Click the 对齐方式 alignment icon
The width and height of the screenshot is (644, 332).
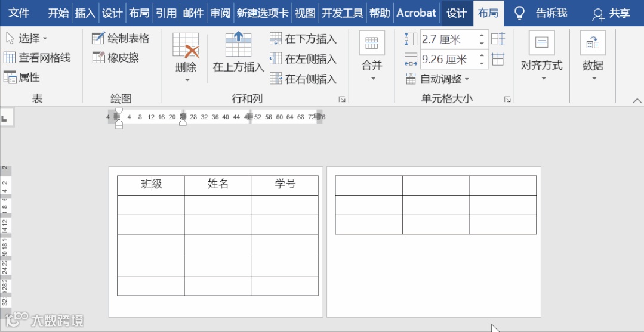tap(542, 43)
